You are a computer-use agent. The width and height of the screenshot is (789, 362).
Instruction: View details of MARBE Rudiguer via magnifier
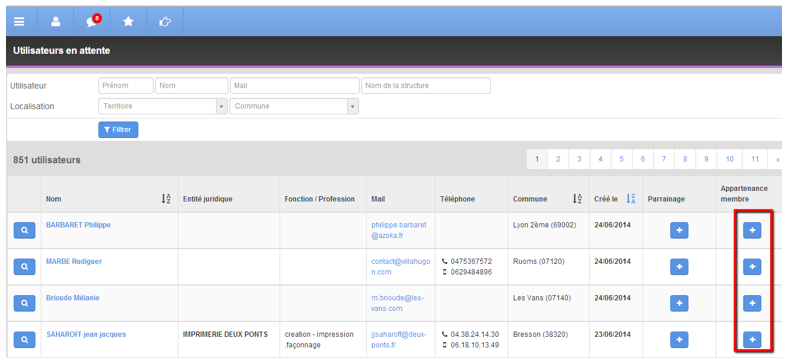point(25,267)
